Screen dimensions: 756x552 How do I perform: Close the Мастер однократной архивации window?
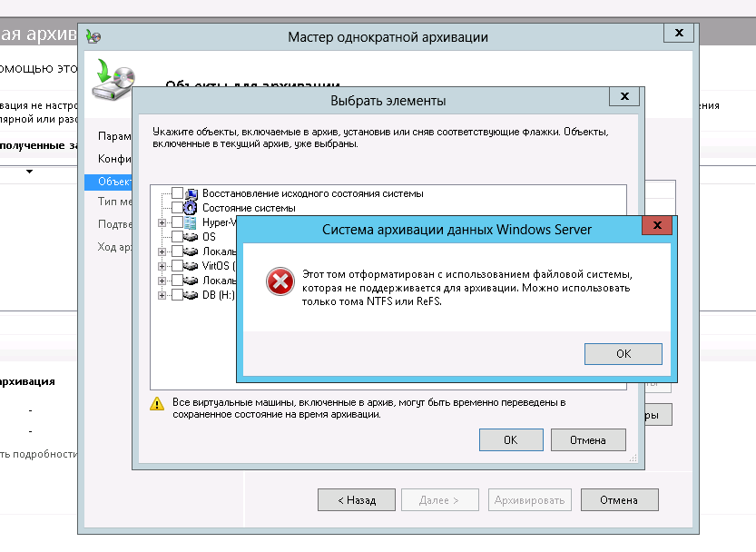pos(679,33)
